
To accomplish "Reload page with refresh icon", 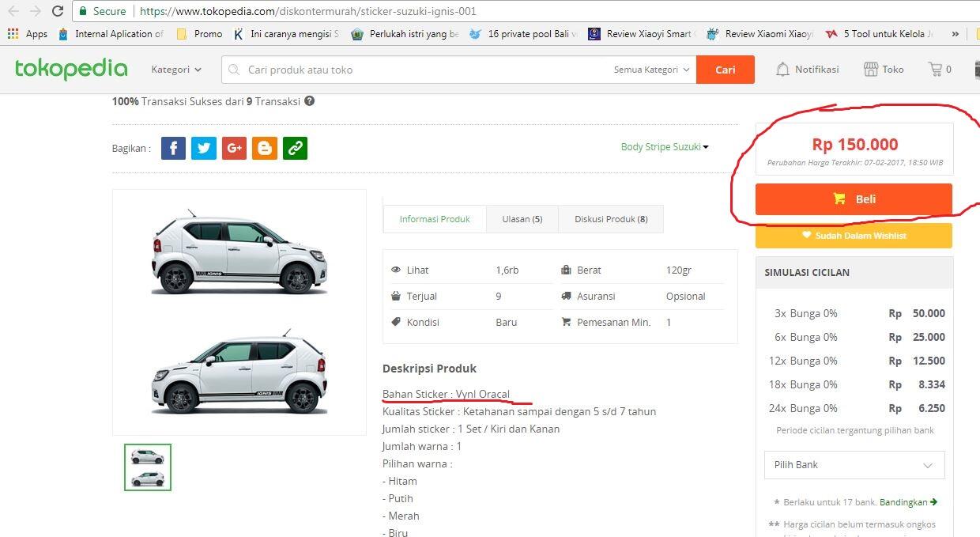I will (57, 11).
